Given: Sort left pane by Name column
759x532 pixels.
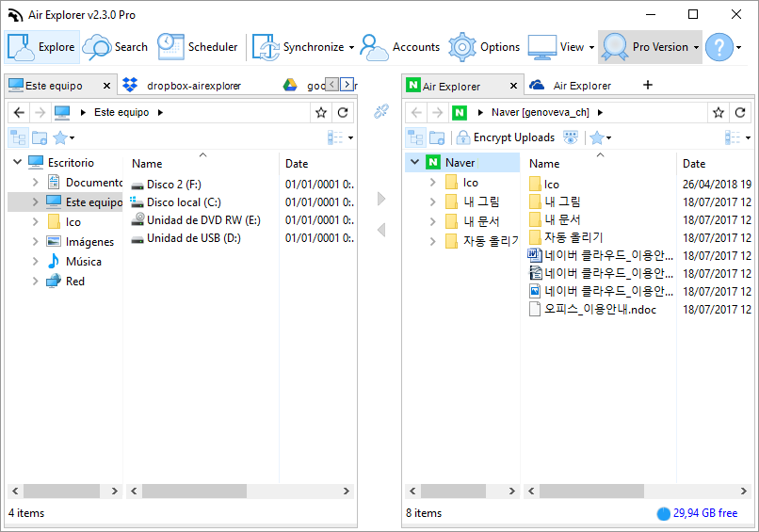Looking at the screenshot, I should coord(147,164).
